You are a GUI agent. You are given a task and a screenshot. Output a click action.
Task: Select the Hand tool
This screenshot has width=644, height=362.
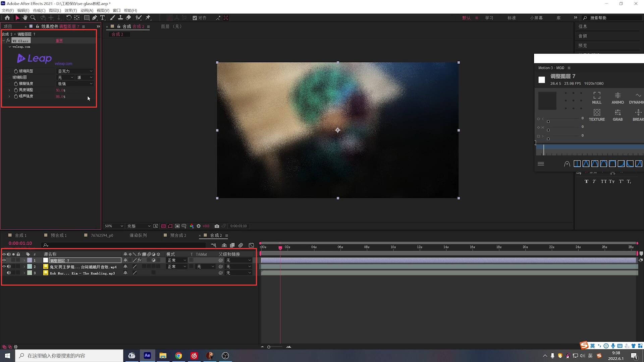25,18
